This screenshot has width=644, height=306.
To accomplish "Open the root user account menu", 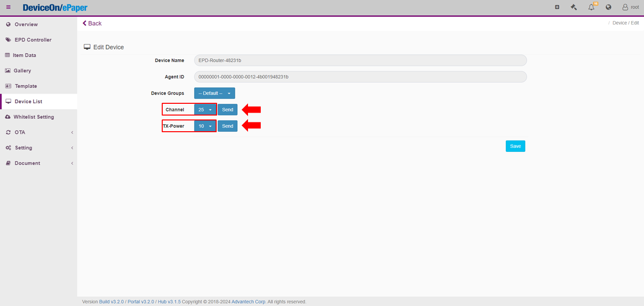I will [x=630, y=7].
